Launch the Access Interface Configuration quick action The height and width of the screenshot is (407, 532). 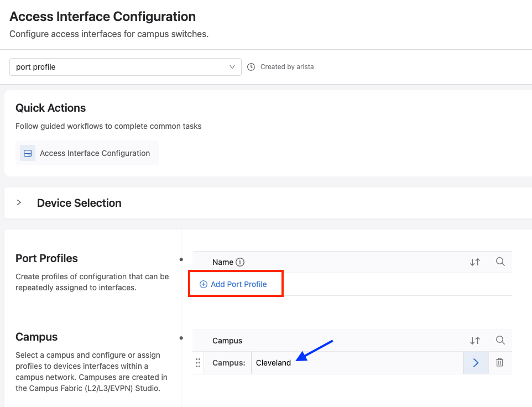point(95,153)
